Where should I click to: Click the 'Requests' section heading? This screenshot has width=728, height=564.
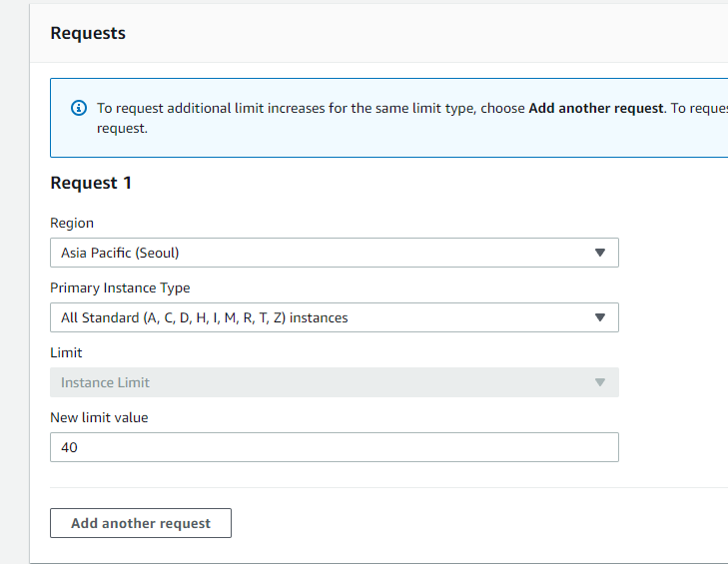coord(88,33)
